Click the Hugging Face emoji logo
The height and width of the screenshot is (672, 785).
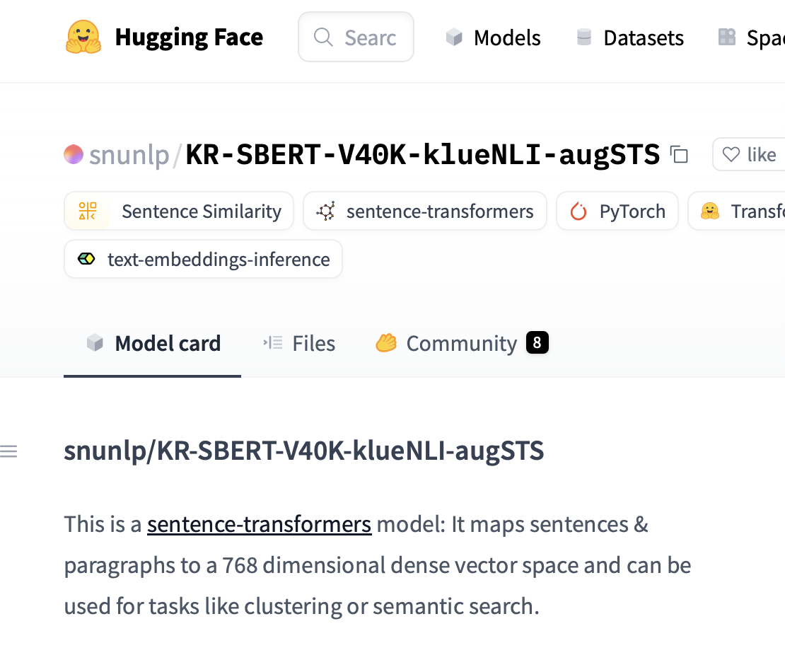pyautogui.click(x=83, y=37)
